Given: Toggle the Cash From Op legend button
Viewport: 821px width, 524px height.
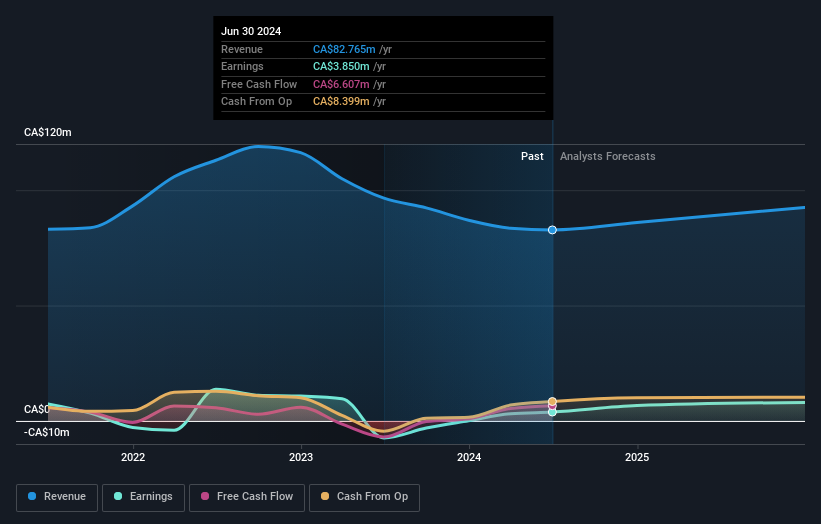Looking at the screenshot, I should pos(364,497).
